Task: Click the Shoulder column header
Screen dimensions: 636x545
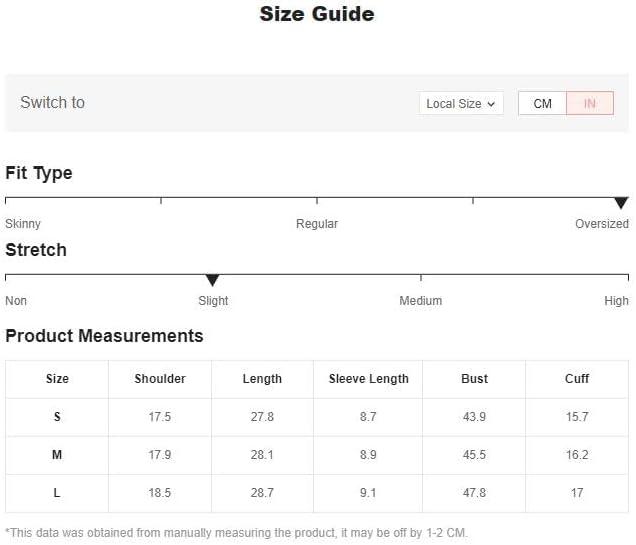Action: pyautogui.click(x=160, y=379)
